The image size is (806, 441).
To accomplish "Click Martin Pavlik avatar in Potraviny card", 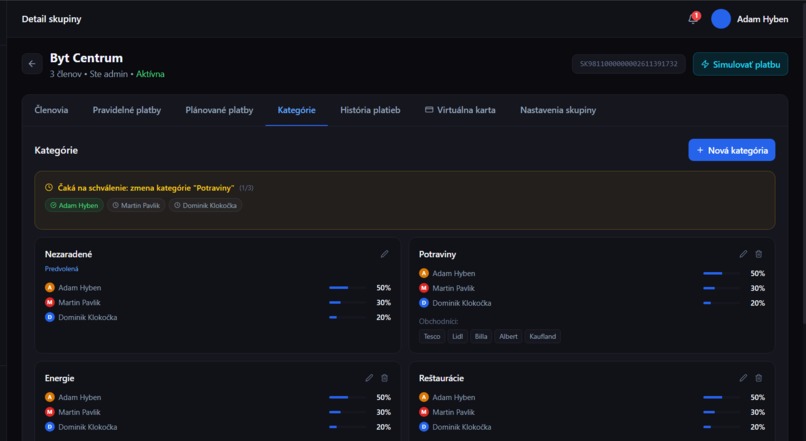I will pyautogui.click(x=424, y=288).
